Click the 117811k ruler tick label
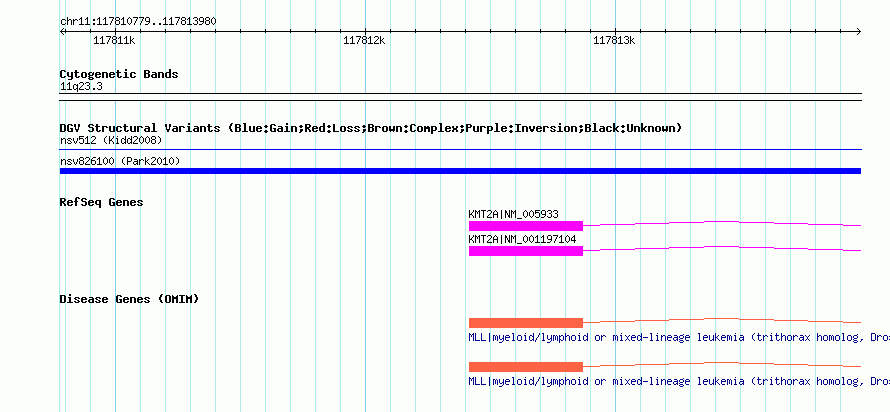Viewport: 890px width, 412px height. 114,40
